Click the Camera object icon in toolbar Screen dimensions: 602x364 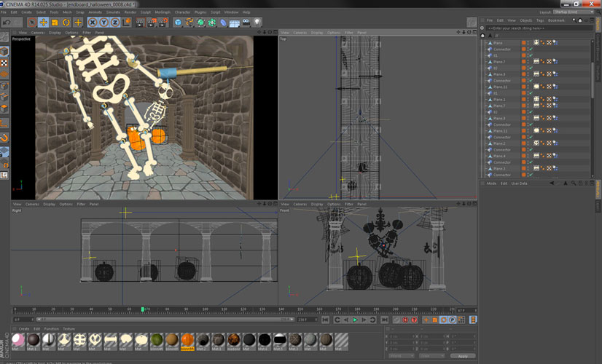[x=246, y=23]
